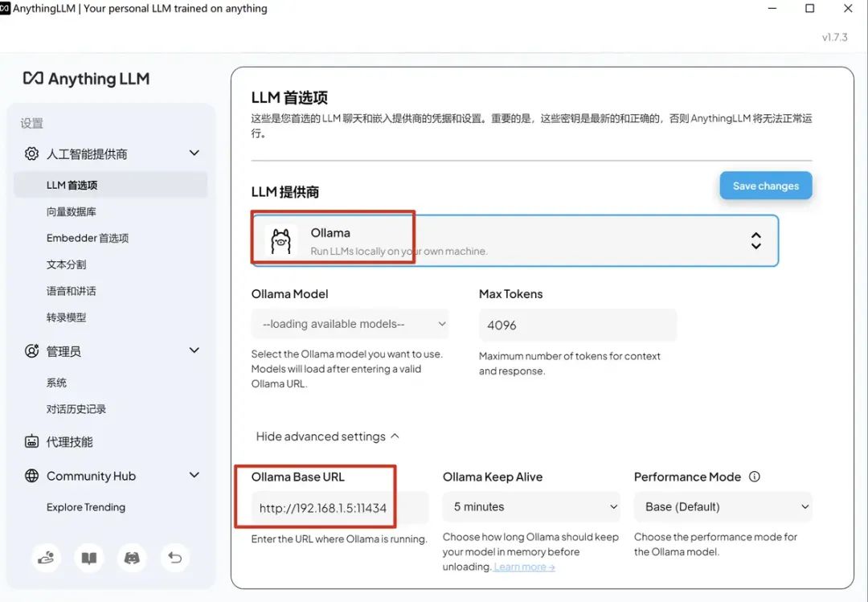Viewport: 868px width, 602px height.
Task: Open 对话历史记录 in sidebar
Action: [76, 409]
